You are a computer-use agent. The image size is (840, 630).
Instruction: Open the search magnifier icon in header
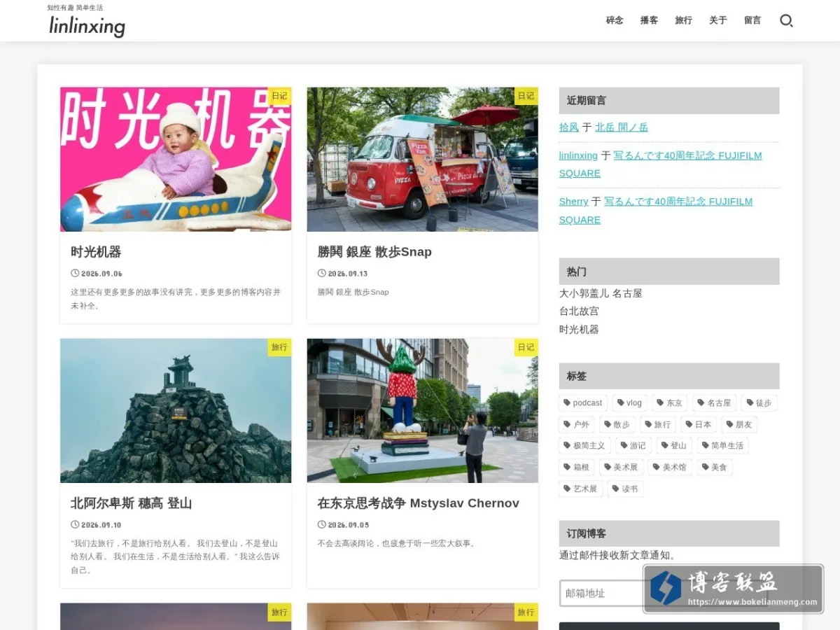(x=786, y=20)
